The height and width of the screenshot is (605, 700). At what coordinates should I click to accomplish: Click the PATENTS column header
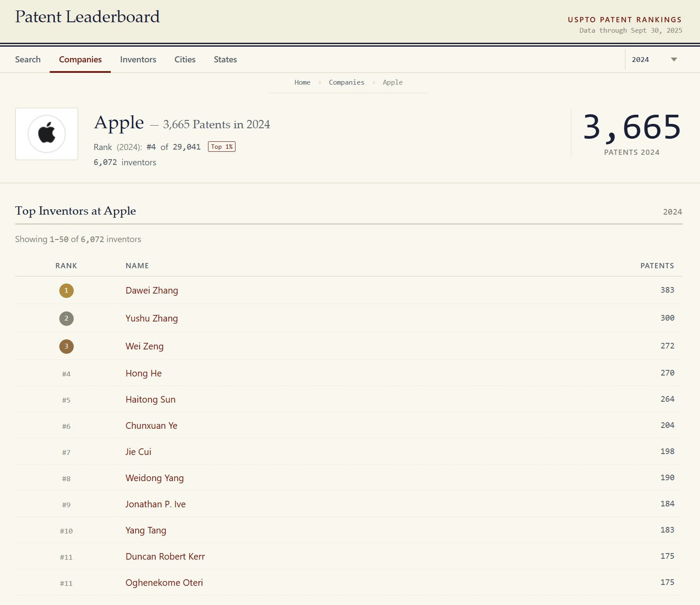657,266
